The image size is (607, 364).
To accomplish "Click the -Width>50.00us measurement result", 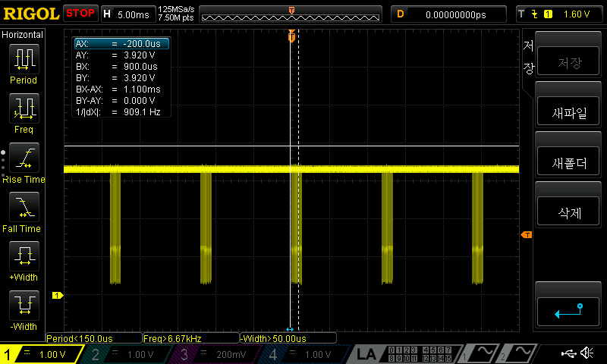I will (288, 338).
